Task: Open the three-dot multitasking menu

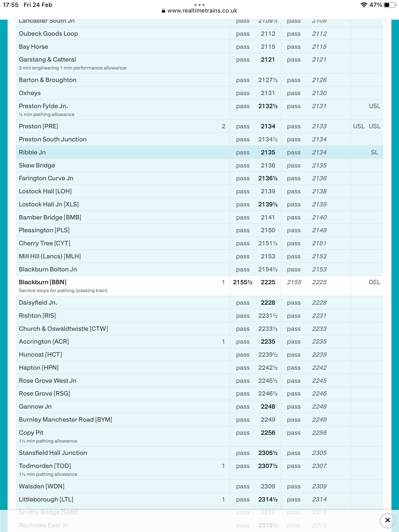Action: 199,5
